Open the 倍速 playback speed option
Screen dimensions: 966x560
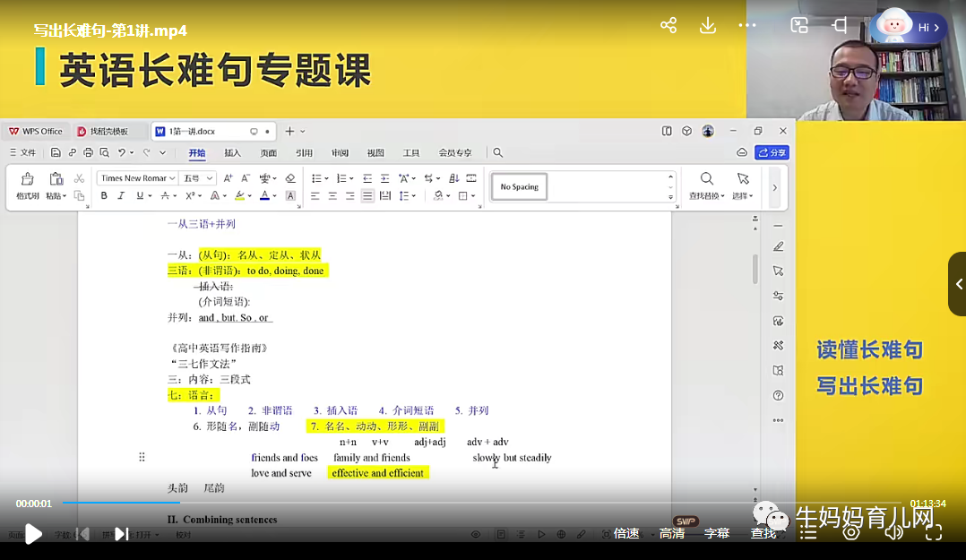[x=625, y=533]
